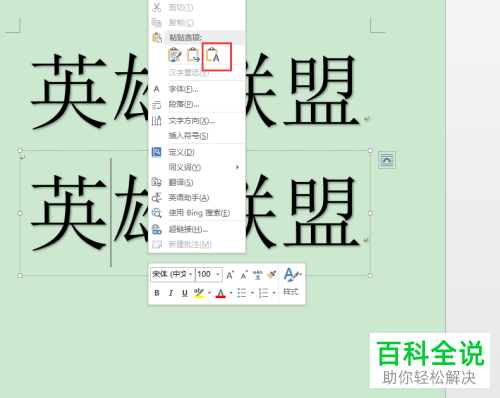
Task: Toggle Underline in the mini toolbar
Action: [x=185, y=293]
